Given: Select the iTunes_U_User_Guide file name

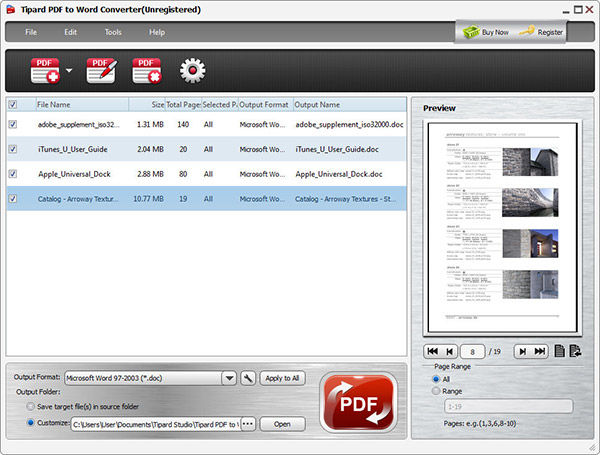Looking at the screenshot, I should click(x=72, y=149).
